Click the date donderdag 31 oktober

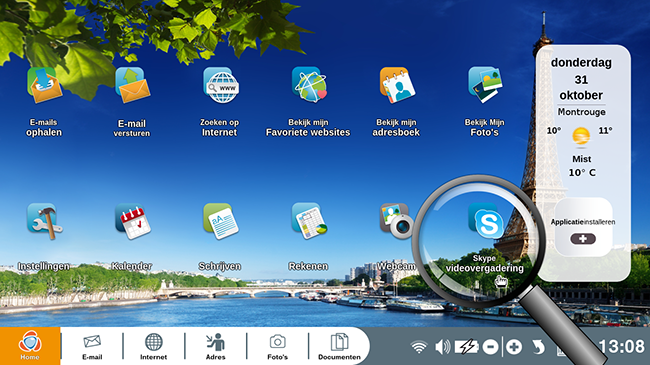(x=581, y=79)
